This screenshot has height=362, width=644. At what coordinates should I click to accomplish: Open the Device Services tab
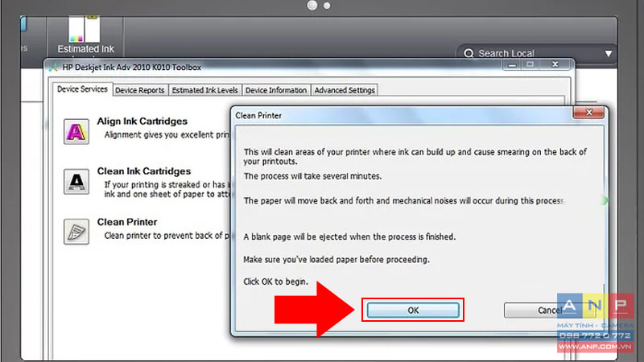pos(82,89)
